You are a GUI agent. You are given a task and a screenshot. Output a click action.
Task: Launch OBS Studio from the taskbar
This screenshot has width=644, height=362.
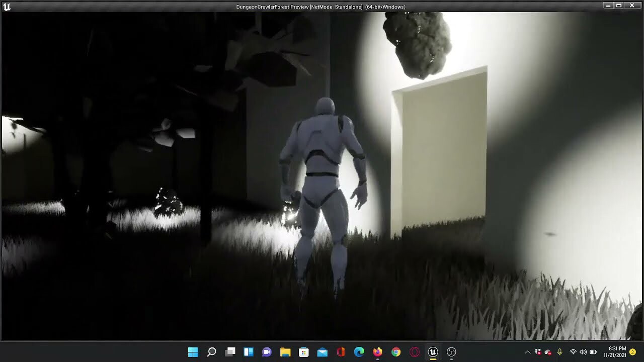pos(450,352)
